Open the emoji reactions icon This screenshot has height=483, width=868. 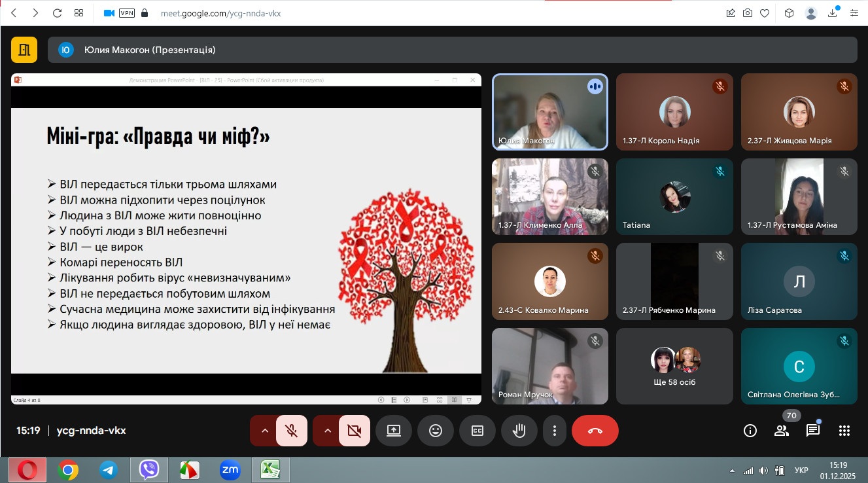coord(435,431)
